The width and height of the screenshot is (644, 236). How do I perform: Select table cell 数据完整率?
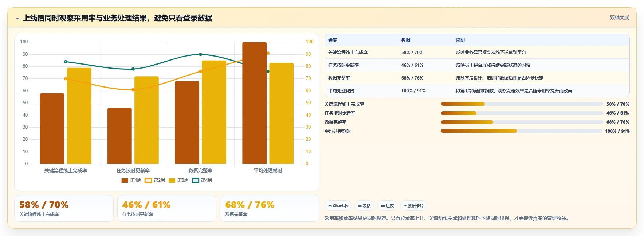point(339,78)
